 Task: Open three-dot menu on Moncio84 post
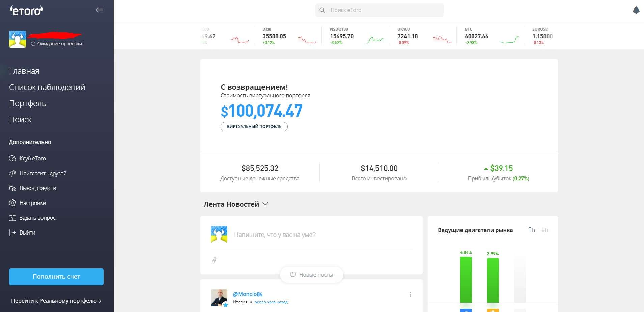[410, 294]
